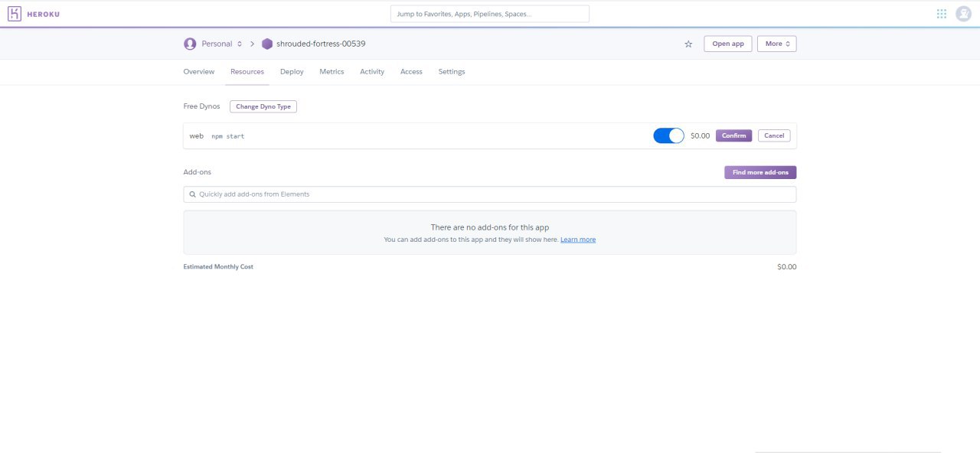Open the Settings tab

452,71
